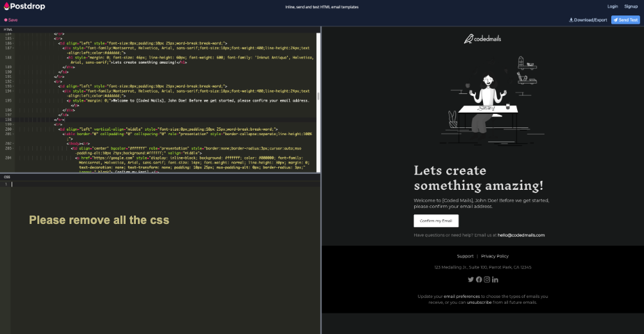Open the Login link
The image size is (644, 334).
612,6
